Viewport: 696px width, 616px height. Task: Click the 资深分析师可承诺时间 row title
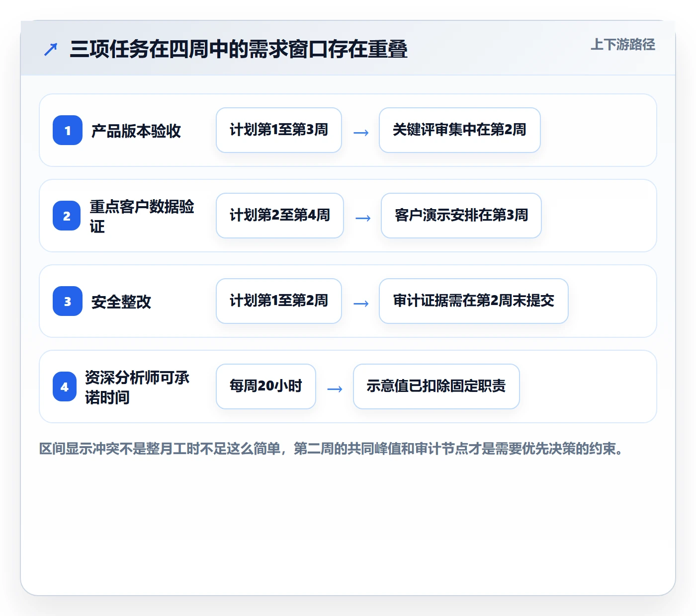point(137,387)
